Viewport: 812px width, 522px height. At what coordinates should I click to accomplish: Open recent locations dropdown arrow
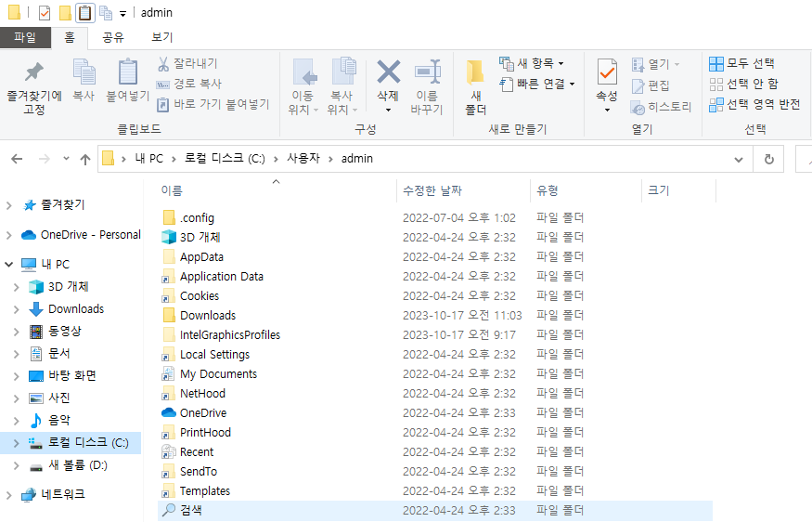pos(66,159)
